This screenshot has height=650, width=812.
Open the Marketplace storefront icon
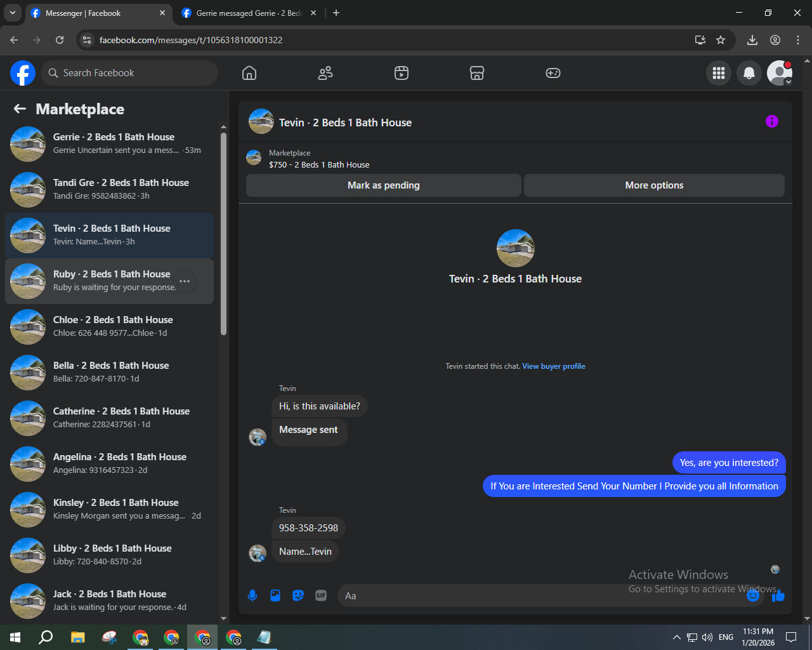tap(477, 73)
